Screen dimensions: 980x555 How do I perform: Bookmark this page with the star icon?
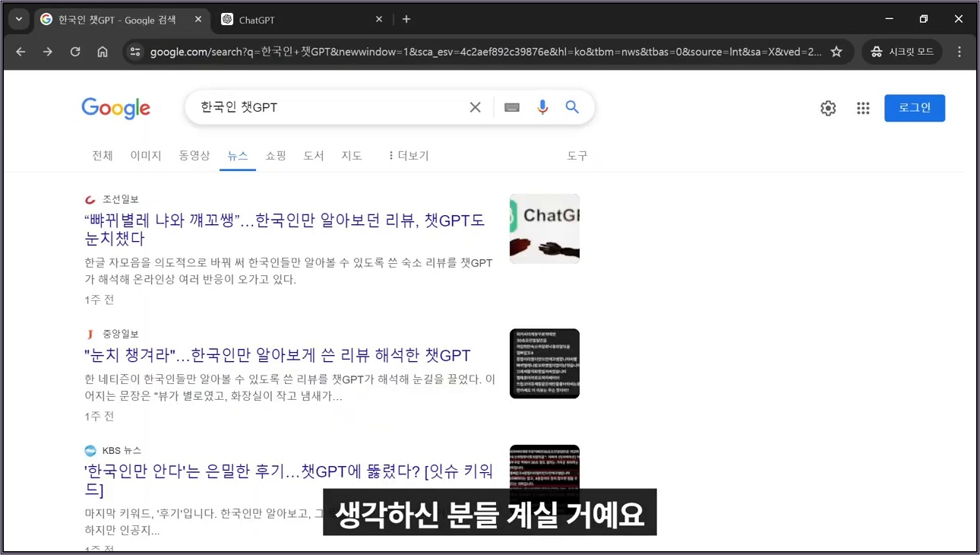tap(836, 52)
